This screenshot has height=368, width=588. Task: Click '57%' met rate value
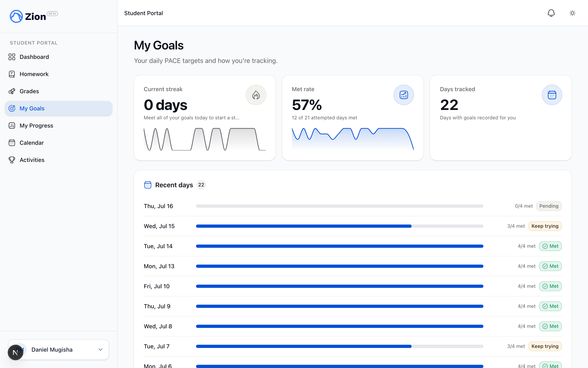pyautogui.click(x=307, y=105)
